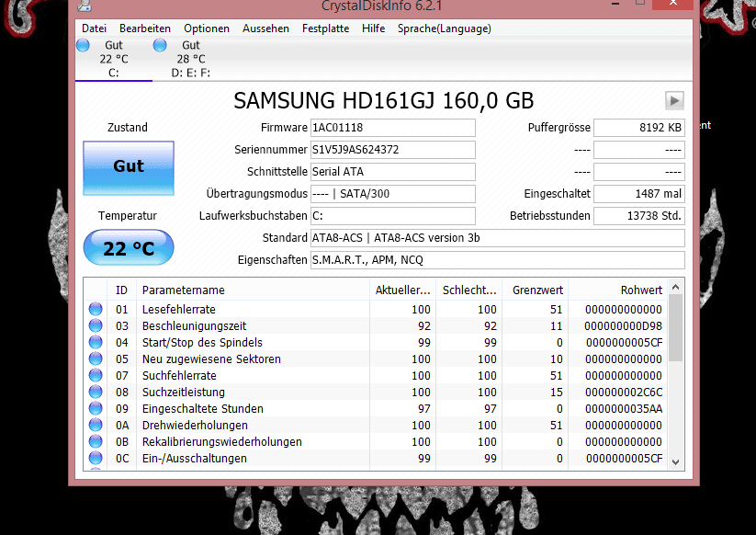The image size is (756, 535).
Task: Click the Rohwert column header
Action: tap(618, 290)
